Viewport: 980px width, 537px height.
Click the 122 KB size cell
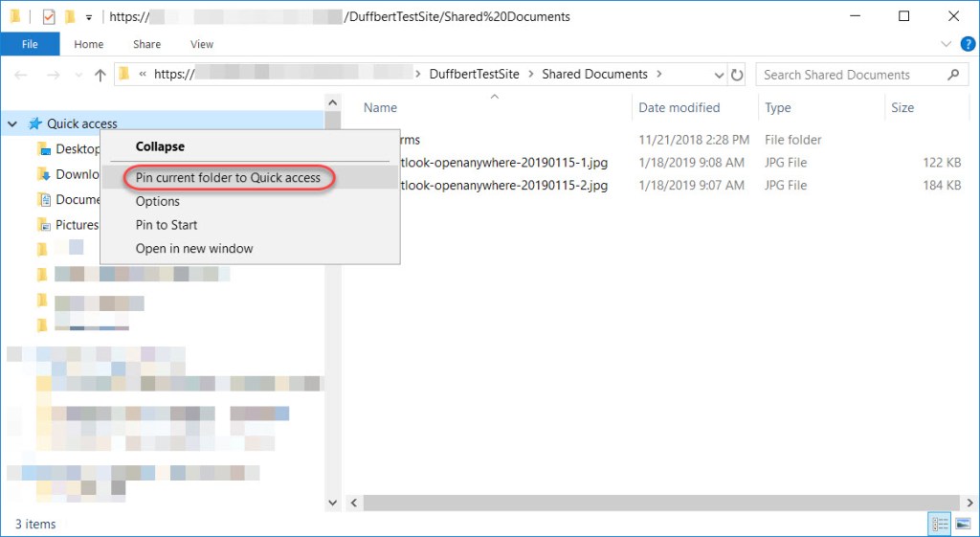point(942,163)
